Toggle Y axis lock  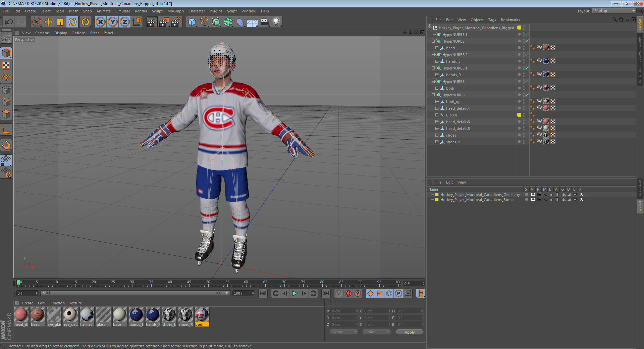click(113, 22)
